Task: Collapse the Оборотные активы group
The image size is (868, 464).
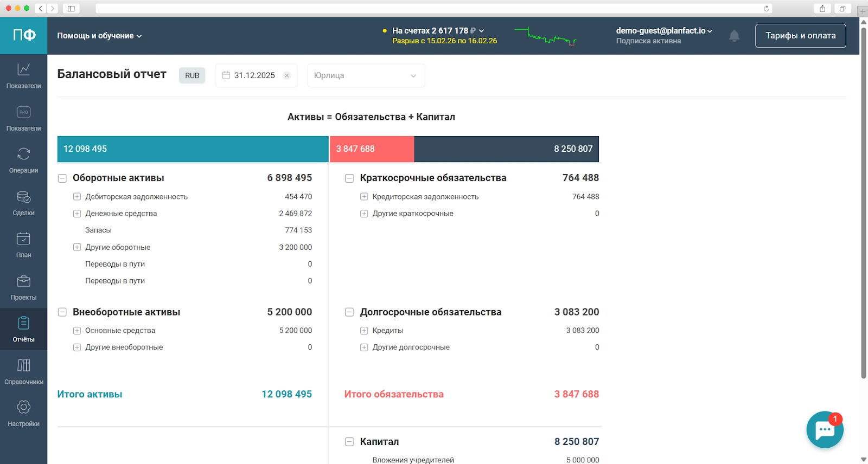Action: pyautogui.click(x=62, y=178)
